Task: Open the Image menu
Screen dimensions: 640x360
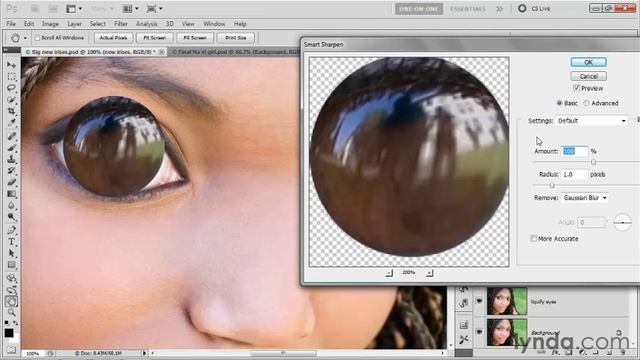Action: coord(50,24)
